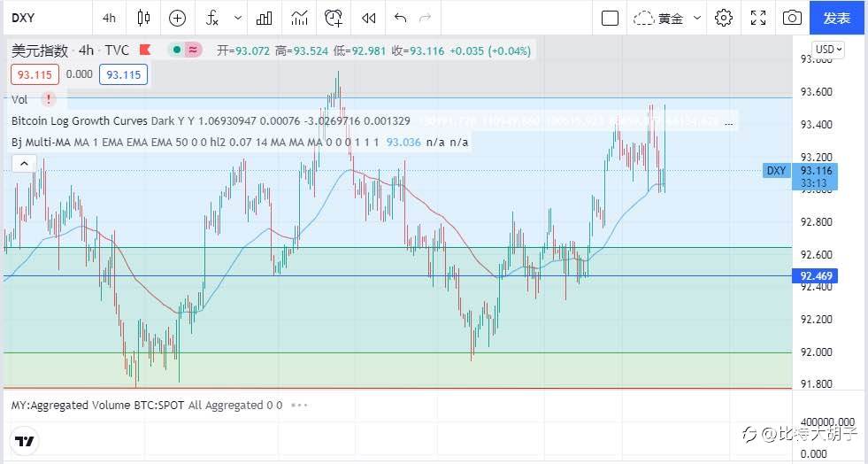Click the compare or add symbol plus icon
Screen dimensions: 868x464
tap(177, 18)
